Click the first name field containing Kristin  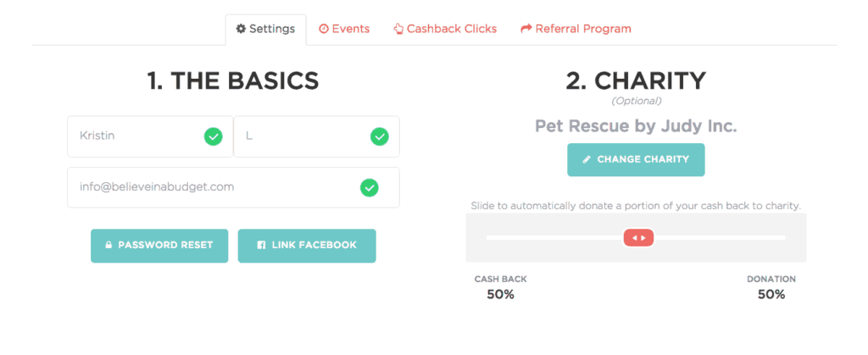pos(136,136)
